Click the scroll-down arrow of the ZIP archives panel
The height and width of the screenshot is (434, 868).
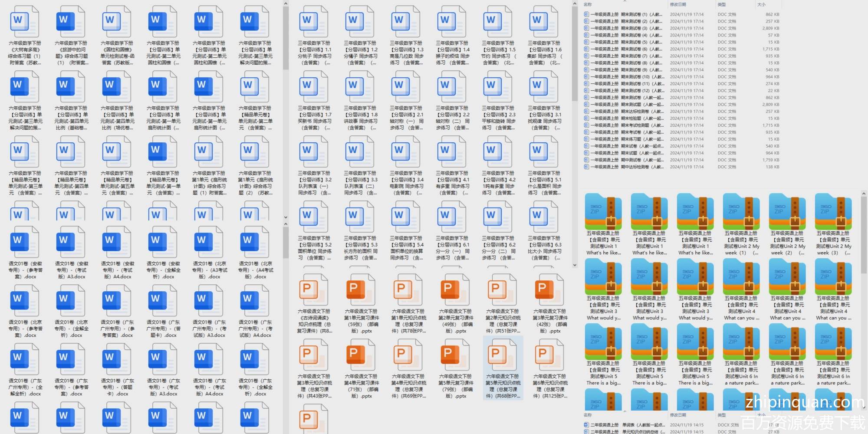pyautogui.click(x=864, y=407)
